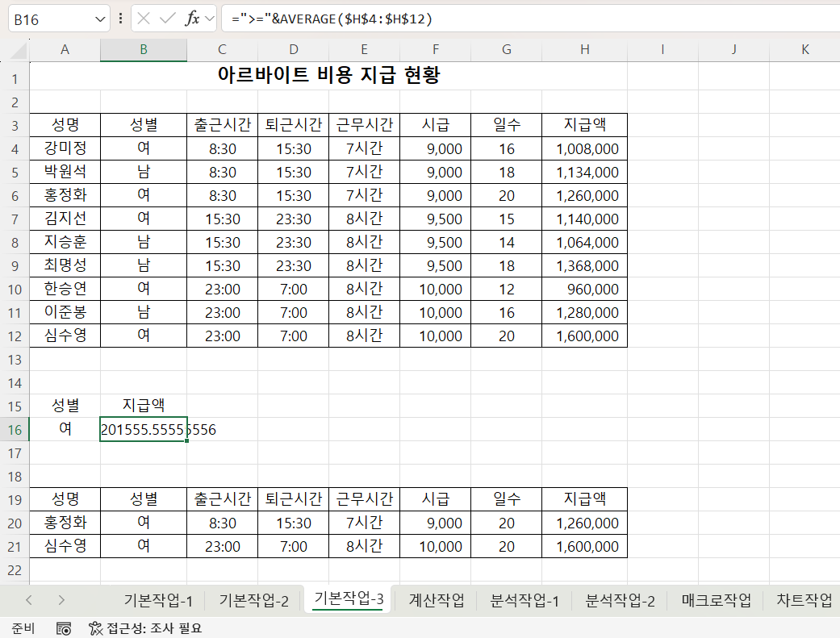The height and width of the screenshot is (638, 840).
Task: Click the 접근성: 조사 필요 status text
Action: click(x=154, y=628)
